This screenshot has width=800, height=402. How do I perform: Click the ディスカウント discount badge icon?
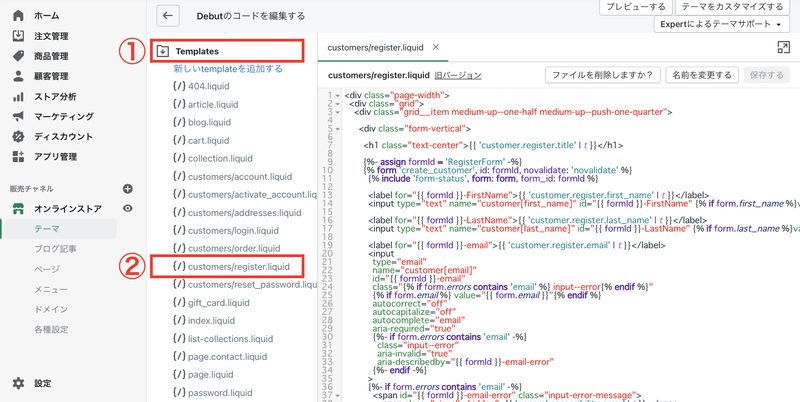coord(18,136)
